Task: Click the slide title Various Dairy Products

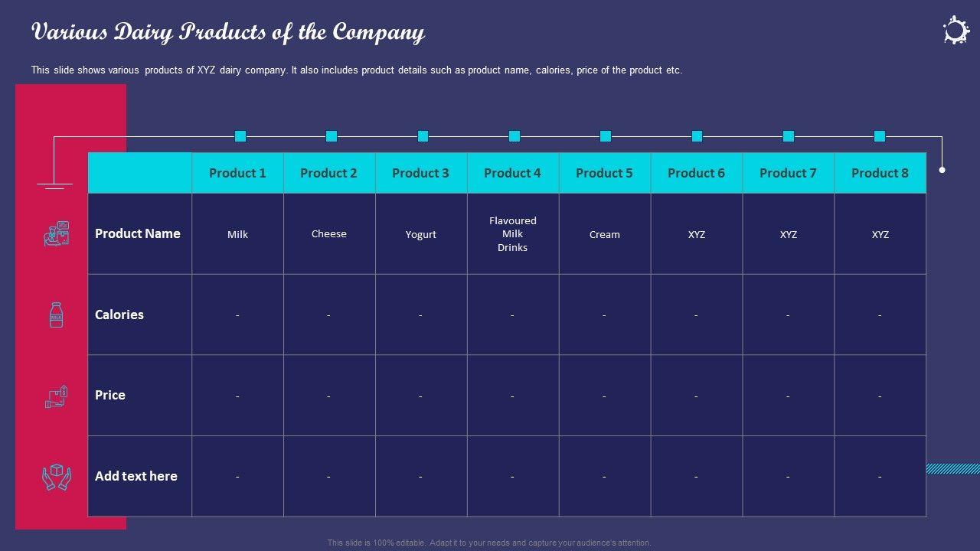Action: 228,32
